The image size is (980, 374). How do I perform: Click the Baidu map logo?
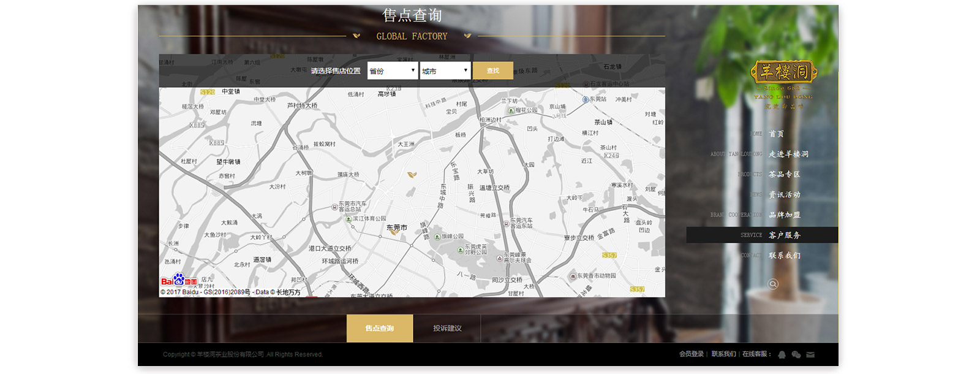coord(179,280)
